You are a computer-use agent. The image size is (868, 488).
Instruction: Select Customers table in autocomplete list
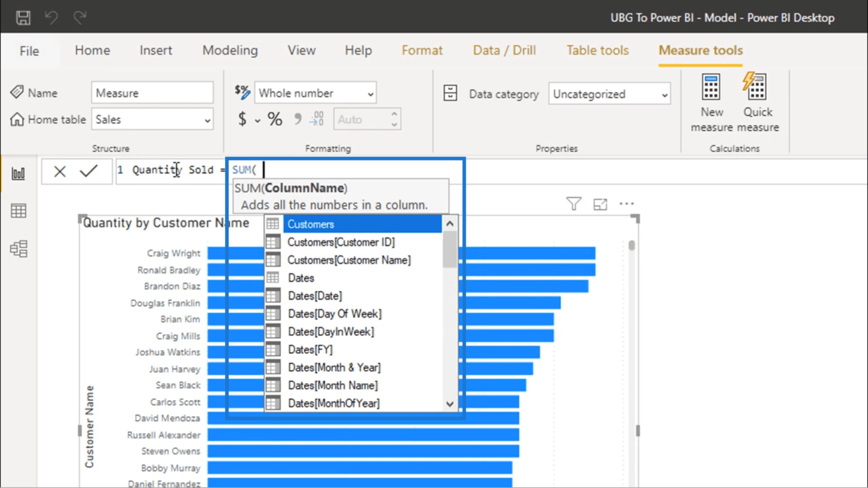(x=353, y=224)
